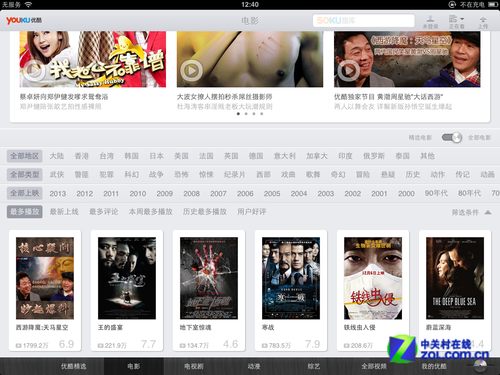This screenshot has height=375, width=500.
Task: Toggle the 精选电影/全部电影 switch
Action: pyautogui.click(x=452, y=137)
